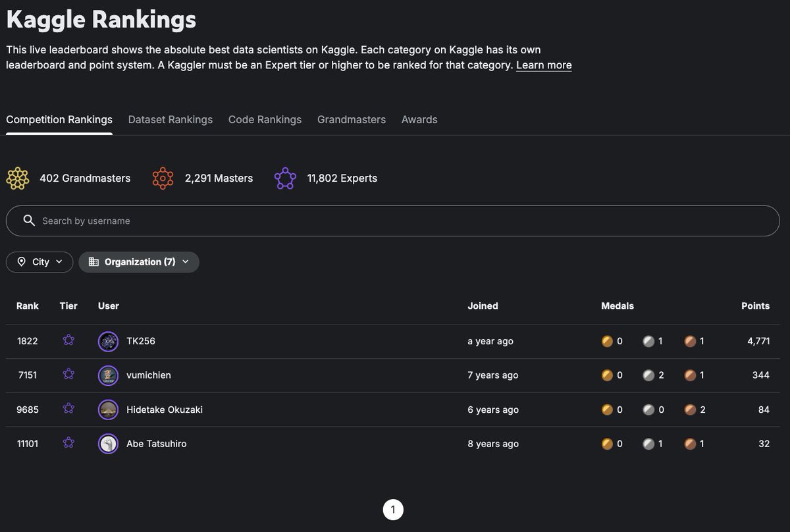Click the Joined column header
The height and width of the screenshot is (532, 790).
(x=483, y=306)
